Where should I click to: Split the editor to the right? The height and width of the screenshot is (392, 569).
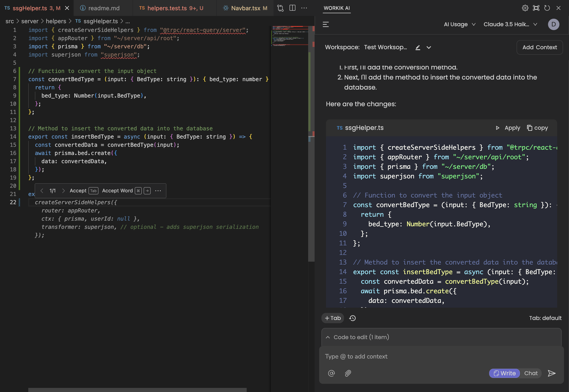pyautogui.click(x=292, y=8)
